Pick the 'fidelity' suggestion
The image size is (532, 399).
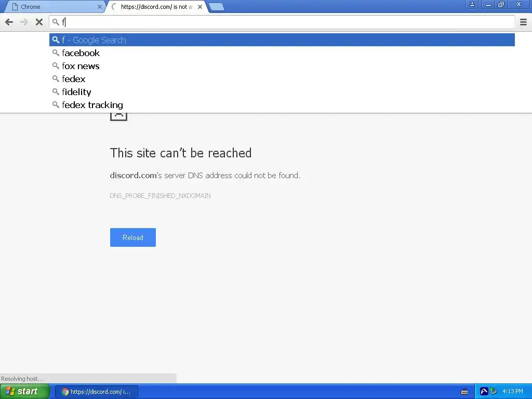(282, 92)
